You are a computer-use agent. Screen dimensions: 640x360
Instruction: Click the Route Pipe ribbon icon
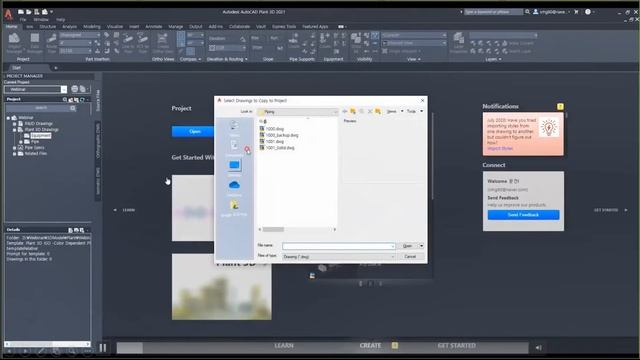pyautogui.click(x=52, y=43)
